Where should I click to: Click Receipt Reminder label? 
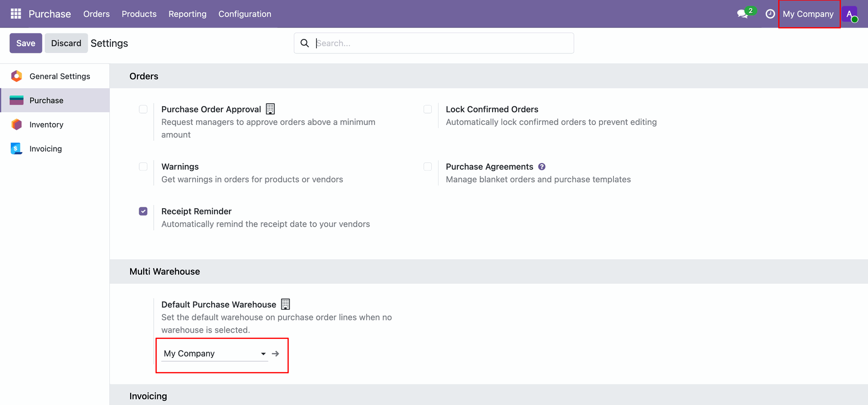click(196, 211)
